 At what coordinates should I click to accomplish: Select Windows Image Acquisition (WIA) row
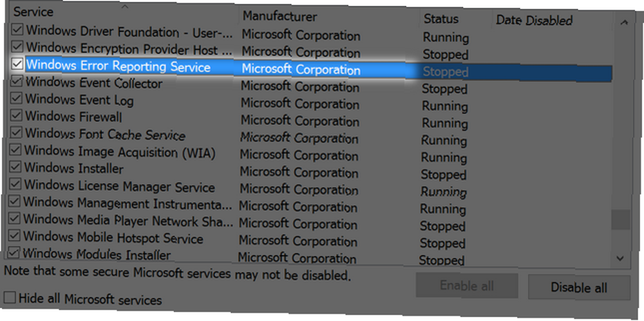tap(310, 153)
